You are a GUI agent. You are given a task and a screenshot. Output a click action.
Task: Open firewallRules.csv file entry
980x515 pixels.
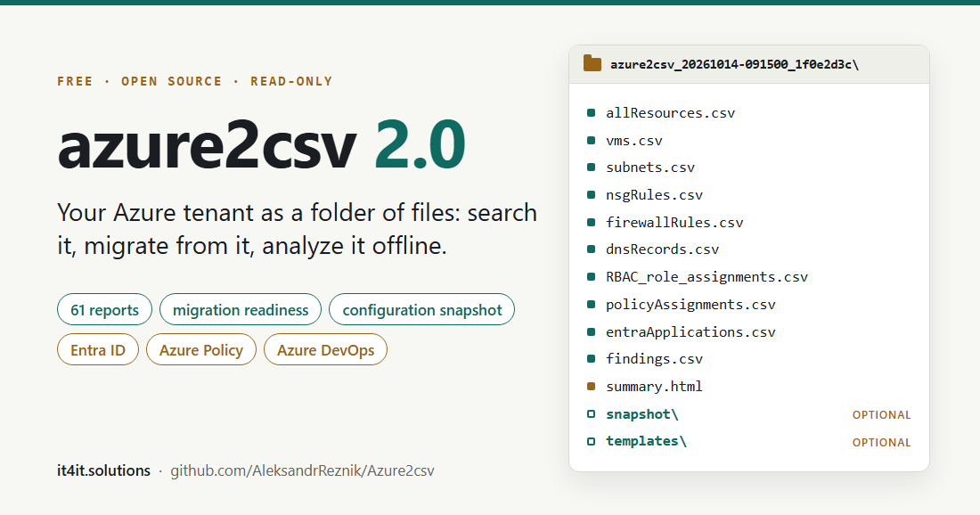pyautogui.click(x=674, y=223)
